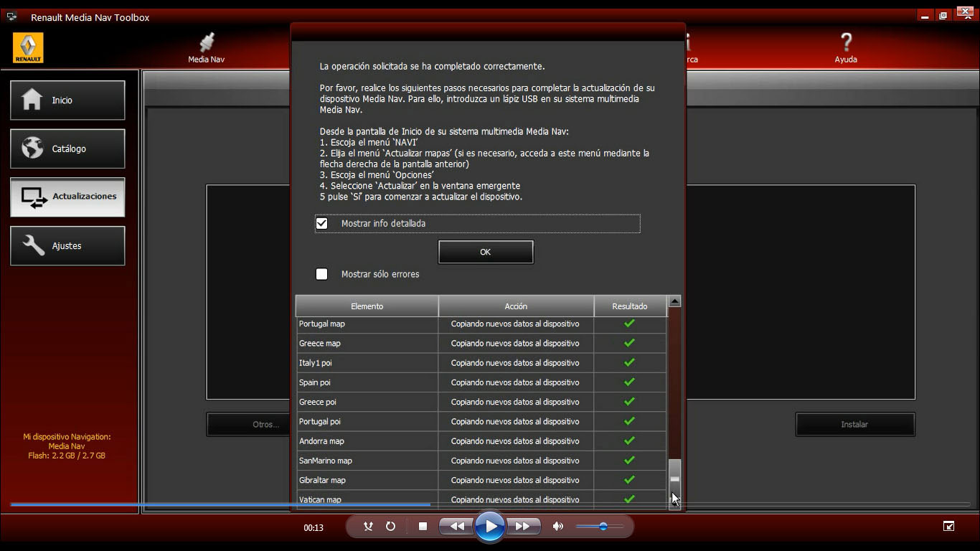Enable 'Mostrar sólo errores' checkbox
980x551 pixels.
coord(322,274)
